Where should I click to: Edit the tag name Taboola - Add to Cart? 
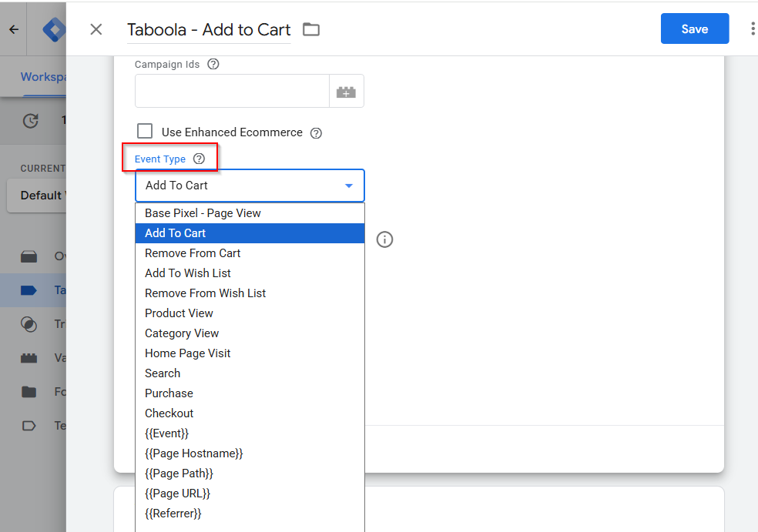[x=209, y=30]
